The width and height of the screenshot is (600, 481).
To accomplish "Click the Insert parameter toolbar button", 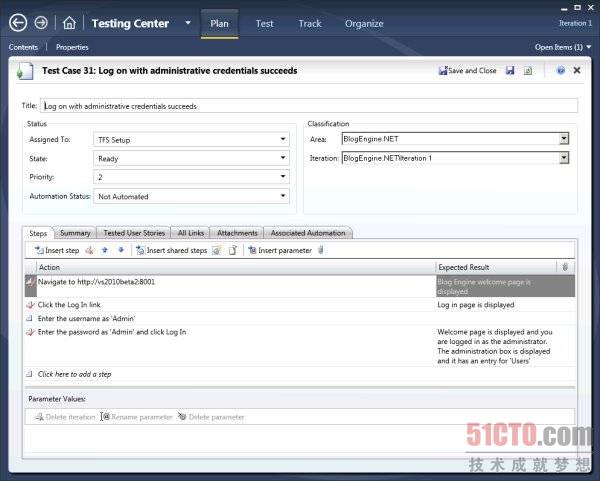I will click(x=280, y=250).
